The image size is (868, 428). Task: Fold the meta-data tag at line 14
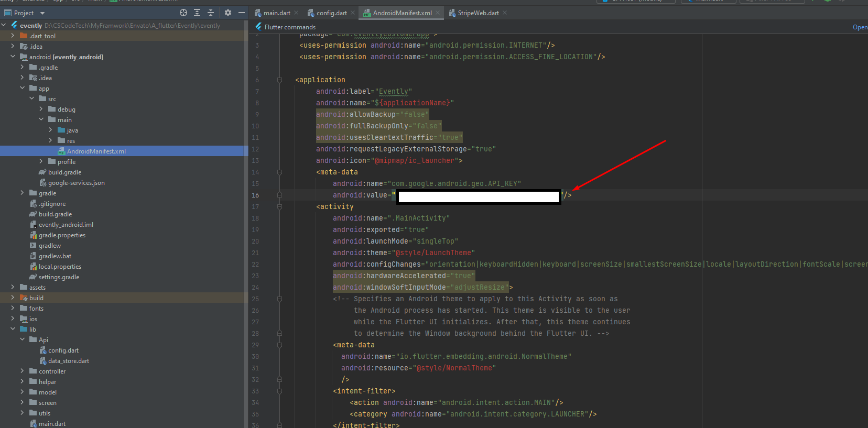tap(279, 172)
